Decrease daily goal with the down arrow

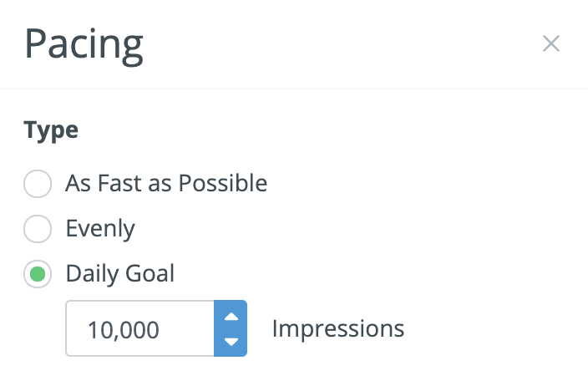[x=231, y=341]
